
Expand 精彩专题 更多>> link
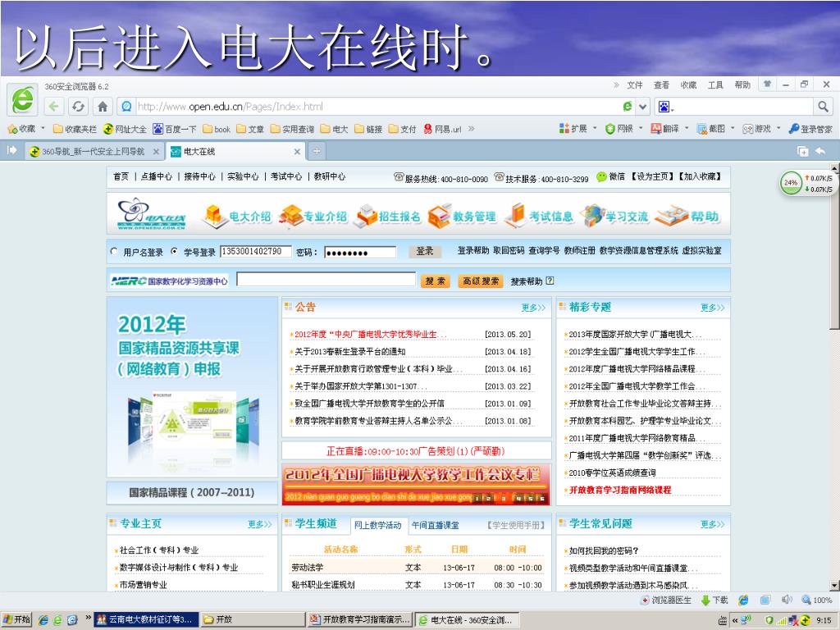[712, 308]
